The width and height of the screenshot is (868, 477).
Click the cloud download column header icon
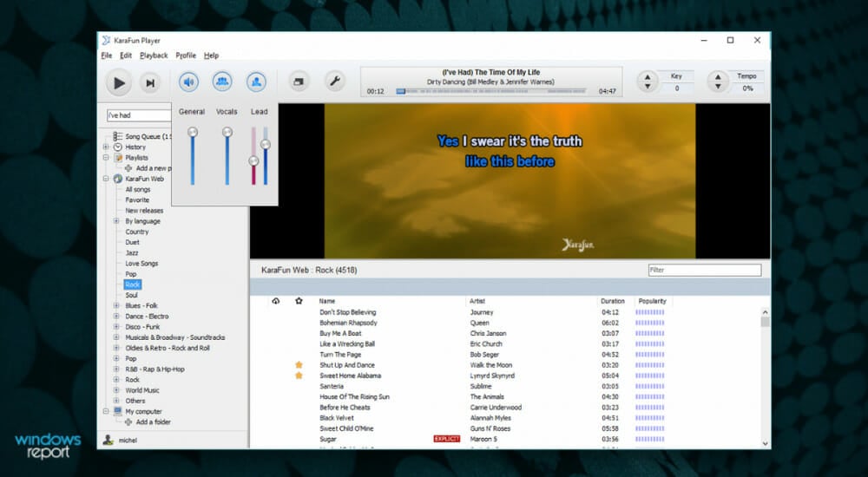[276, 301]
